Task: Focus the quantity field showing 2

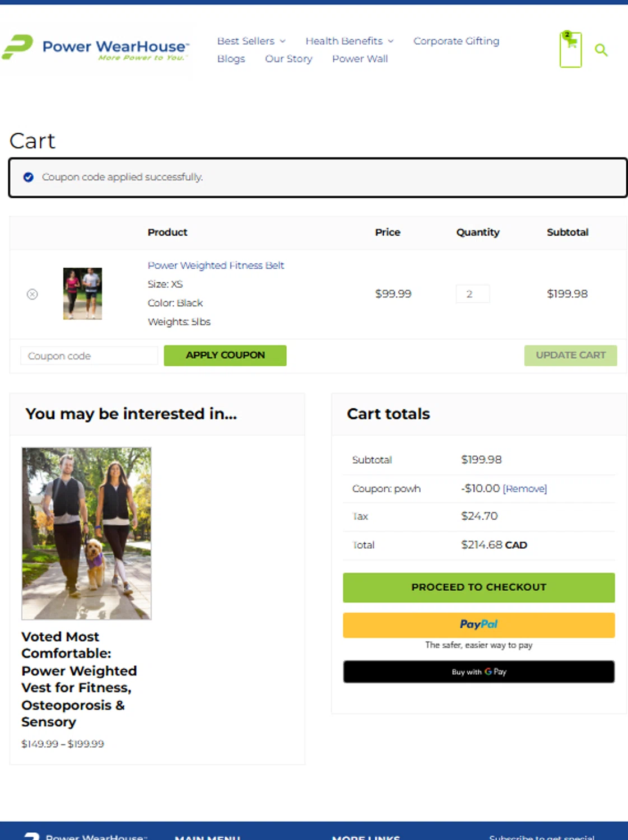Action: click(473, 294)
